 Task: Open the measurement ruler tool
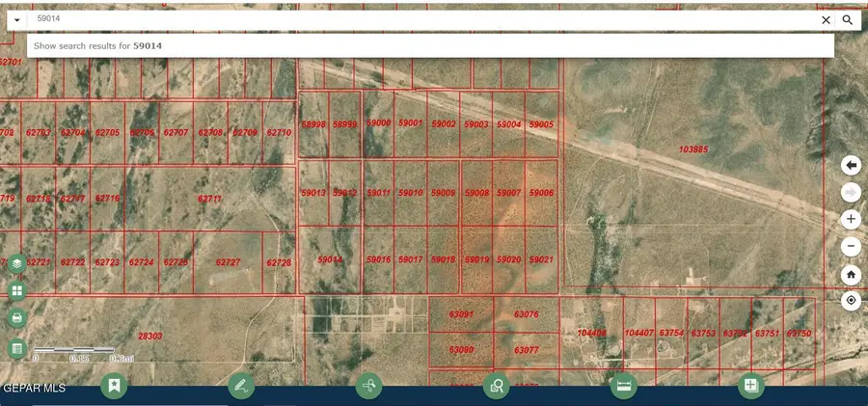click(x=623, y=386)
